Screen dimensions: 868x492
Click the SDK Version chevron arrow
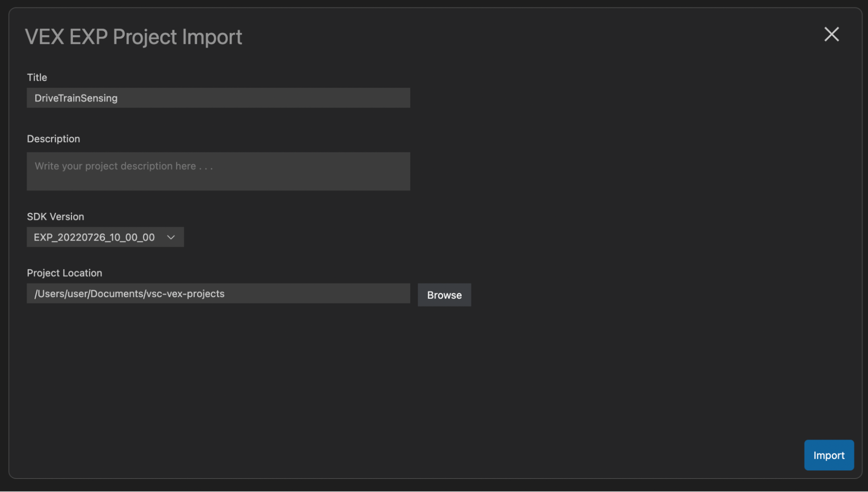pos(171,237)
